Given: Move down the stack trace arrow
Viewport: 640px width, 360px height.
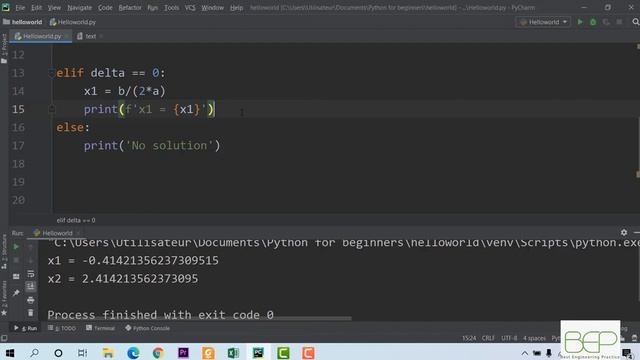Looking at the screenshot, I should pos(31,260).
